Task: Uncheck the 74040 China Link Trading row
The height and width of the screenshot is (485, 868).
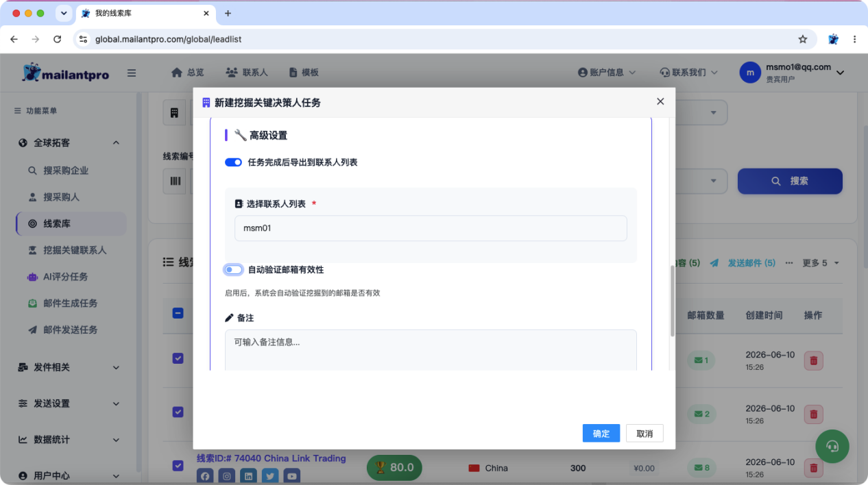Action: pyautogui.click(x=178, y=466)
